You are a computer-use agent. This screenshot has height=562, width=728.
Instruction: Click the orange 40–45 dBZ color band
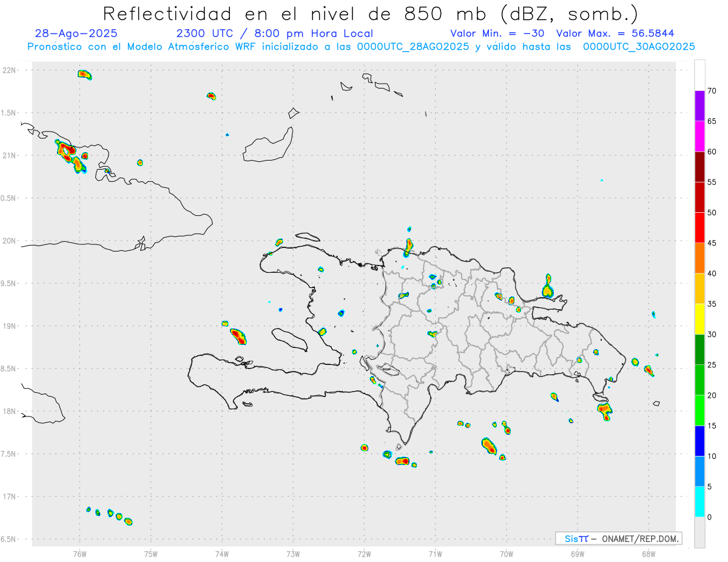pyautogui.click(x=699, y=258)
